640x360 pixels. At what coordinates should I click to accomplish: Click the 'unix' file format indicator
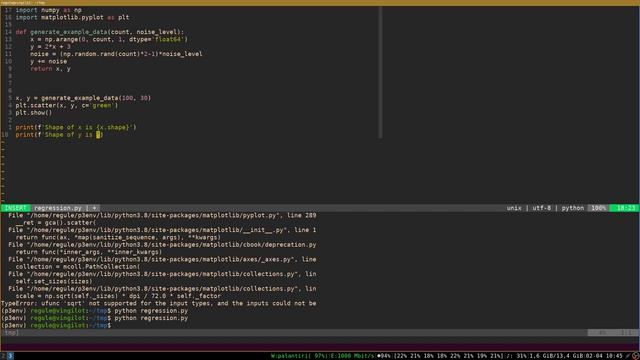click(x=514, y=208)
